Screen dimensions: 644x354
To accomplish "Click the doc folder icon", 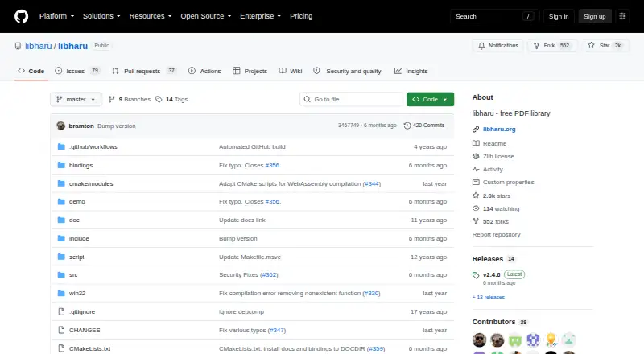I will click(61, 220).
